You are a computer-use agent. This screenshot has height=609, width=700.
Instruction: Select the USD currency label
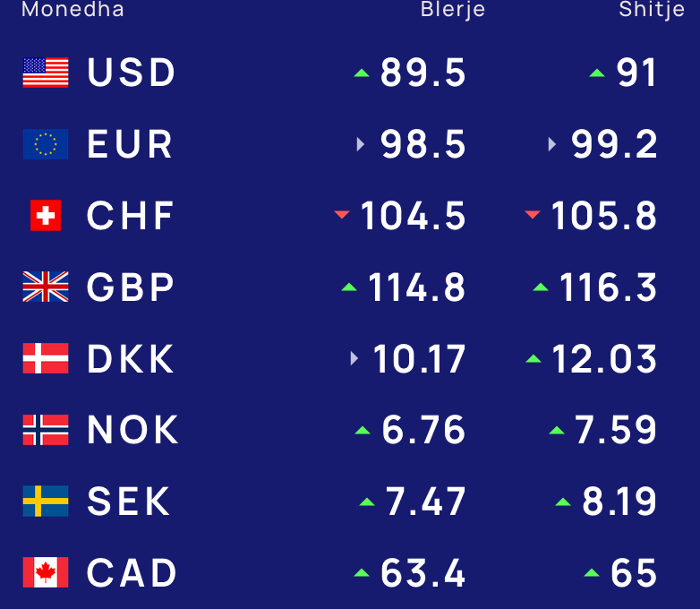[x=131, y=73]
